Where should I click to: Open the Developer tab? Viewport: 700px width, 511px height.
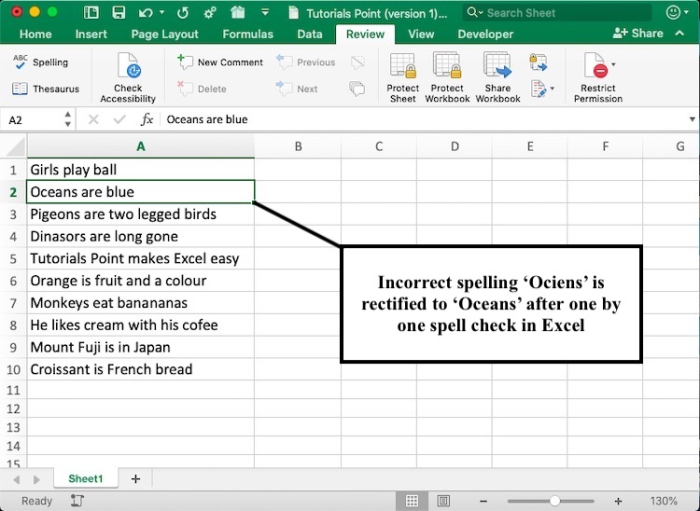[x=485, y=34]
